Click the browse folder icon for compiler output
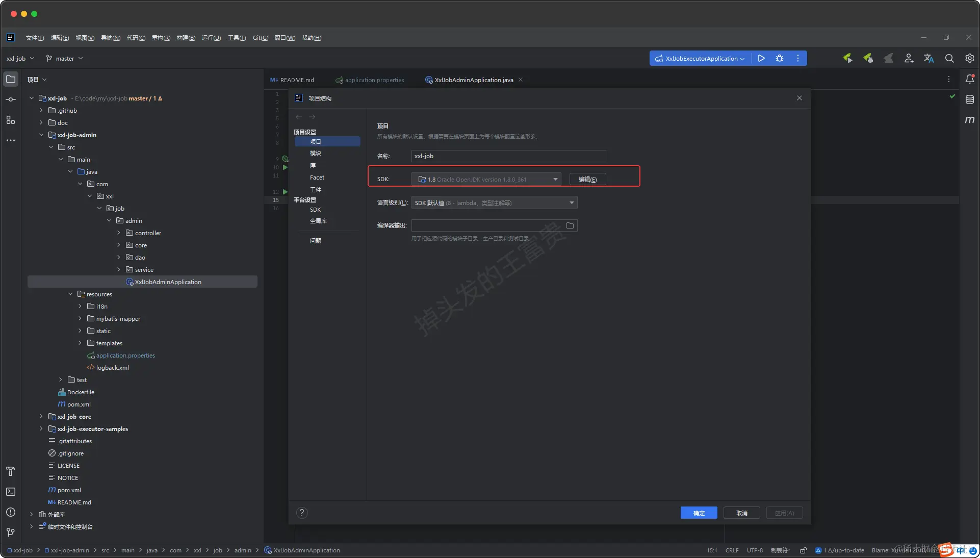The image size is (980, 558). [570, 225]
